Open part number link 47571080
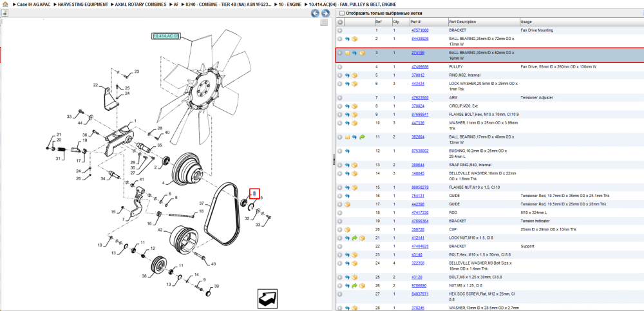This screenshot has height=311, width=644. pyautogui.click(x=420, y=30)
